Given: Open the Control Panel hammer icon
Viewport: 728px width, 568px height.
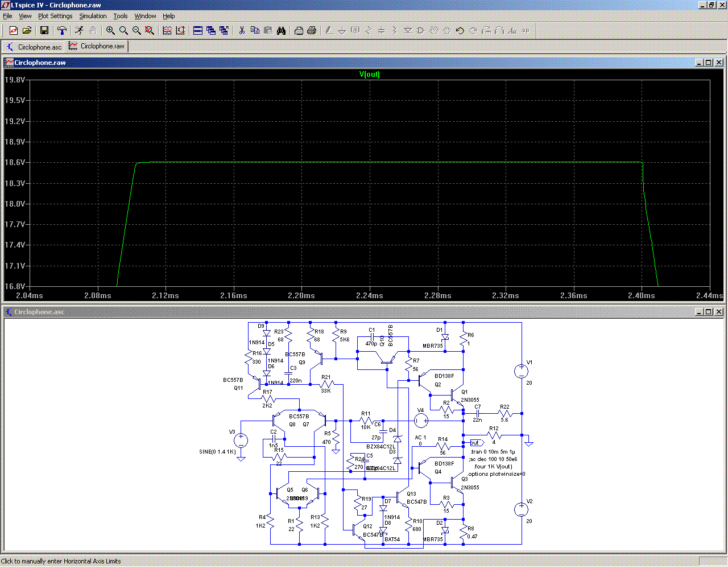Looking at the screenshot, I should 62,31.
